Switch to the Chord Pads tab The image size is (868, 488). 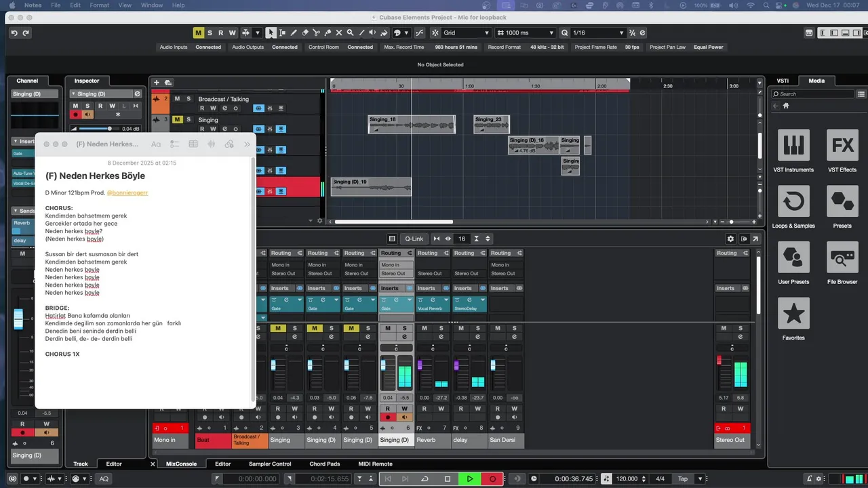pos(324,464)
